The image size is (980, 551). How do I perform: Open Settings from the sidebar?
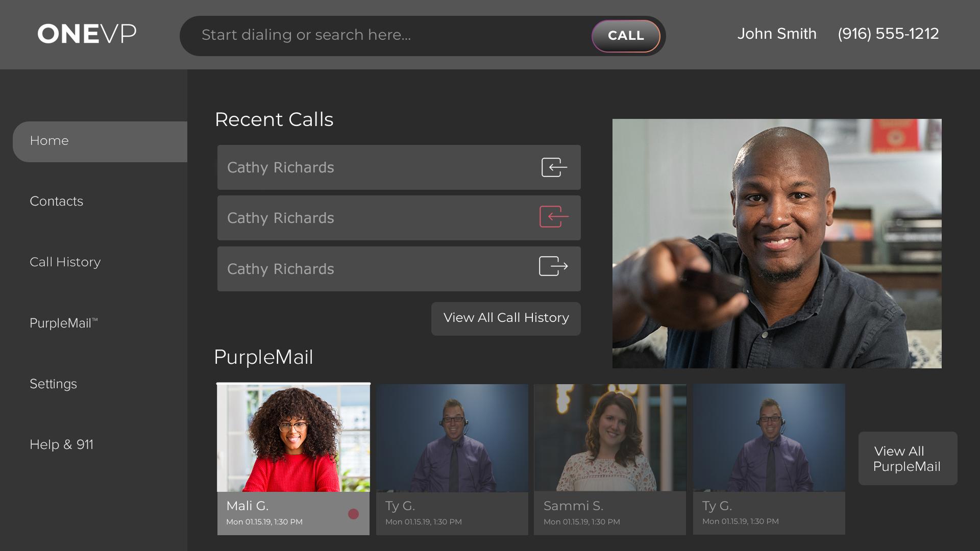click(53, 384)
